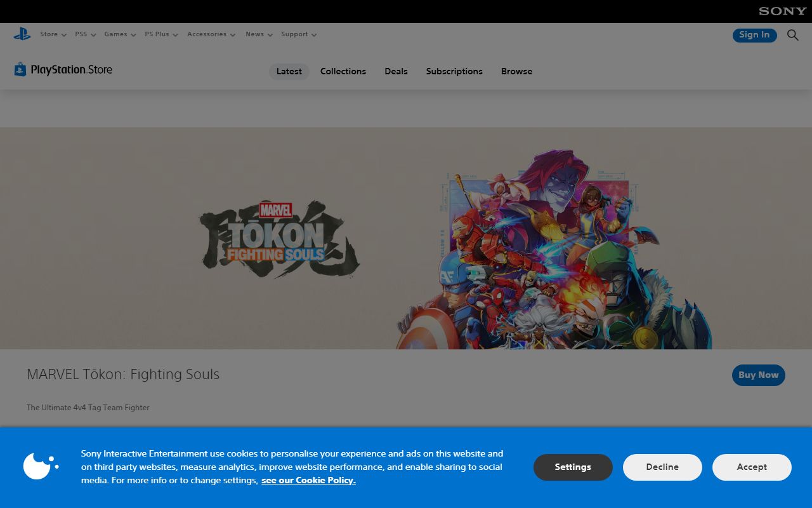Open the 'see our Cookie Policy' link
812x508 pixels.
(x=308, y=480)
